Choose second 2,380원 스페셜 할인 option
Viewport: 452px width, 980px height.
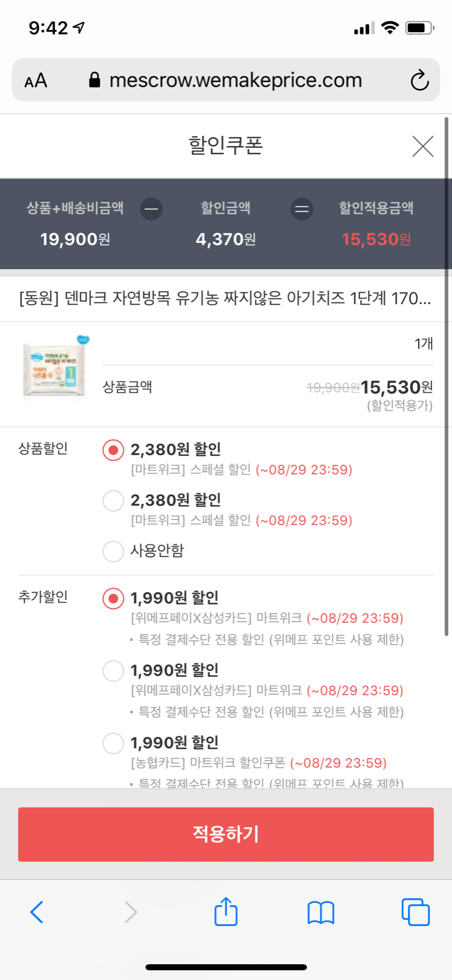[113, 500]
